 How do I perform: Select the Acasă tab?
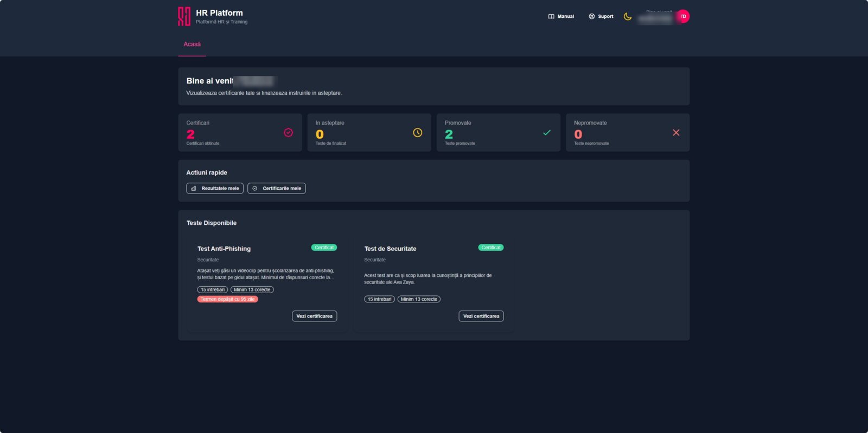pos(192,44)
